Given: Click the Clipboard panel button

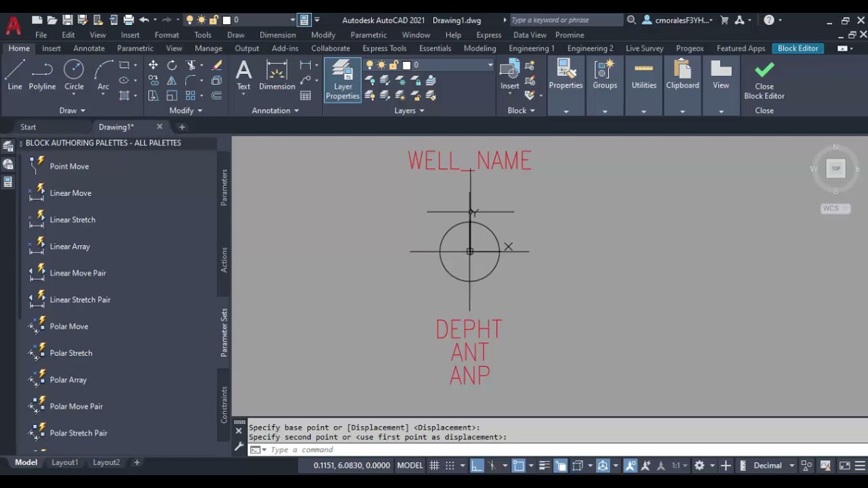Looking at the screenshot, I should pos(682,75).
